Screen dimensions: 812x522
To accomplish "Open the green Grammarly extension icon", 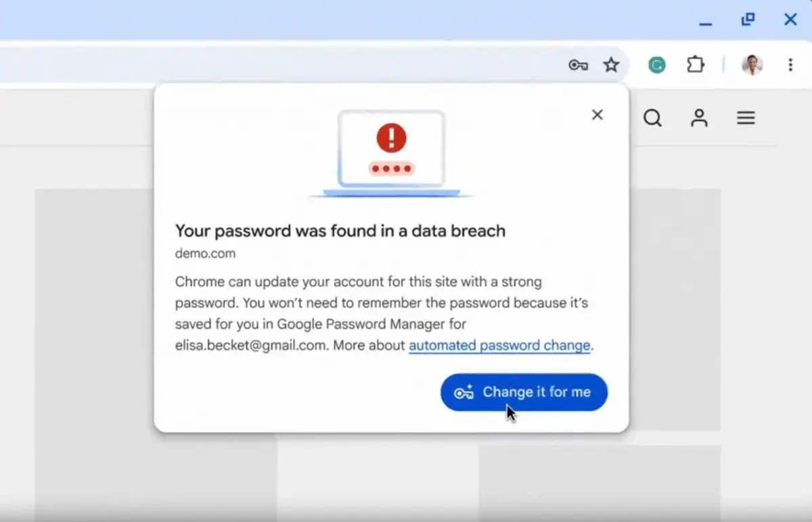I will coord(656,65).
